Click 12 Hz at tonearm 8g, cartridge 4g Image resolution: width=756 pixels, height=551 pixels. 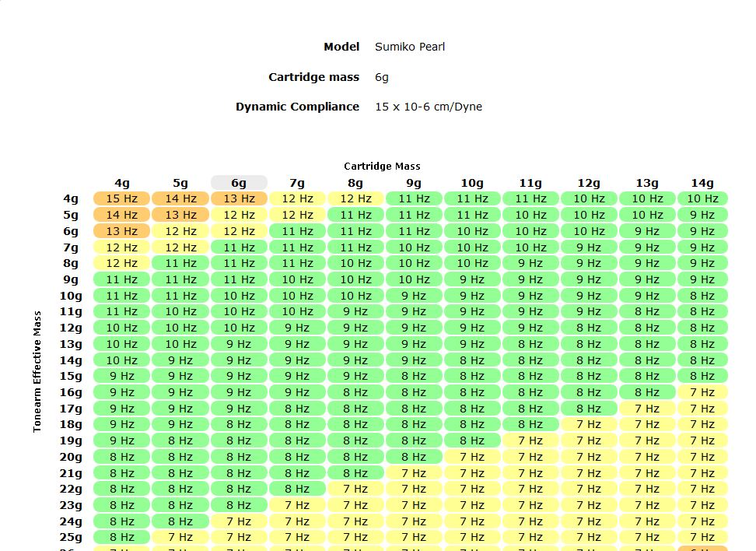(122, 264)
